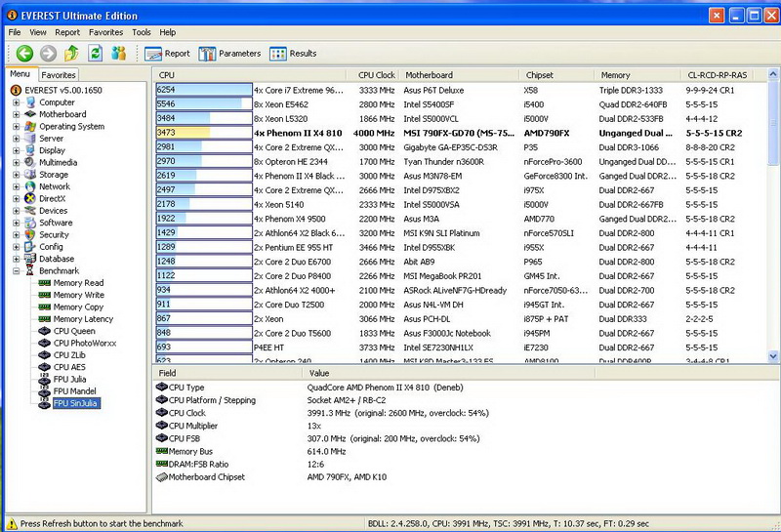Select the FPU Mandel benchmark

75,391
